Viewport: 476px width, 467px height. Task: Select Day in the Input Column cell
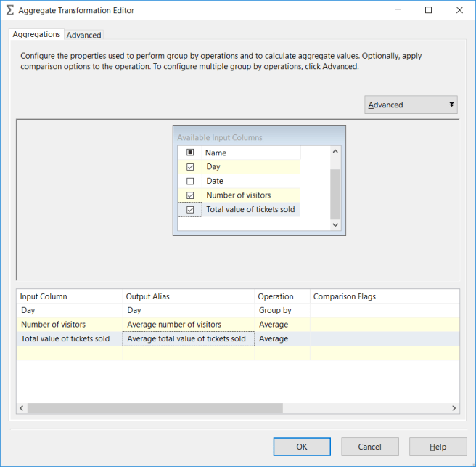[70, 310]
